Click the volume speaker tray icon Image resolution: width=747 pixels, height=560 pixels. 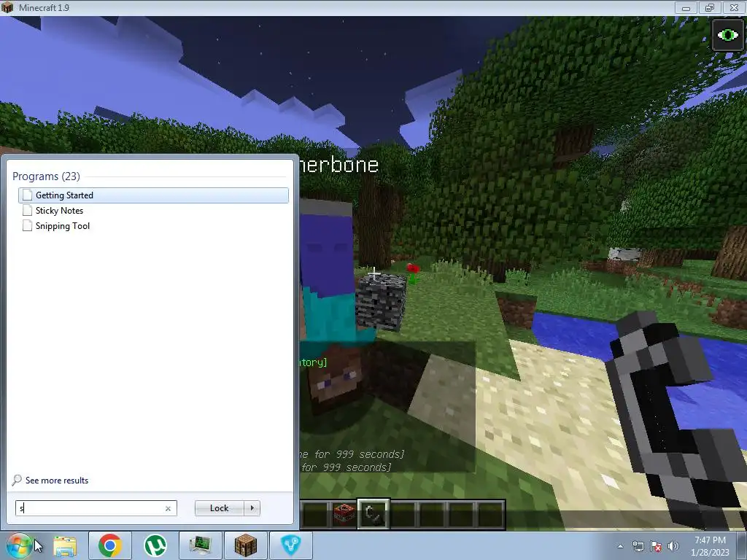click(673, 546)
